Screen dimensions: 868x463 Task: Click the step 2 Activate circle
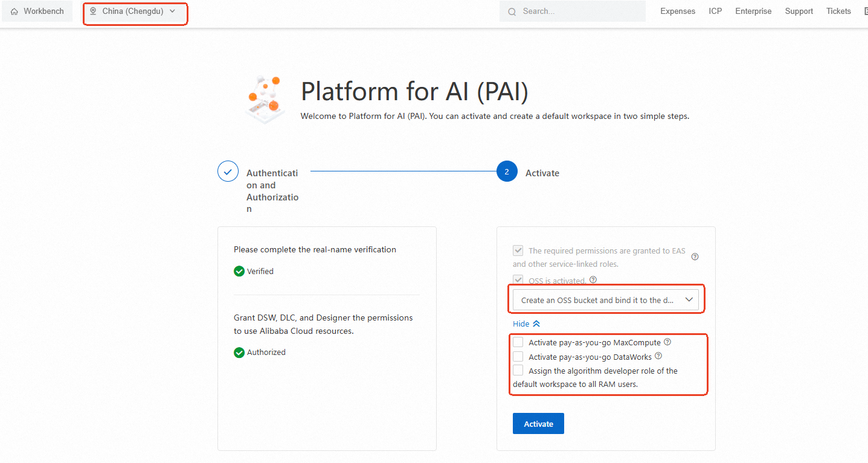coord(507,171)
